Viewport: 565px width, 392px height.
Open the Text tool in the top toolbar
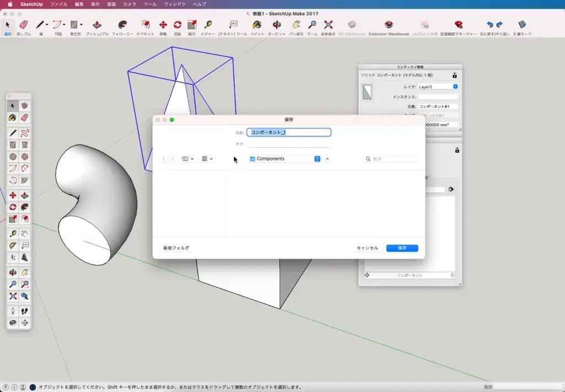click(x=233, y=24)
